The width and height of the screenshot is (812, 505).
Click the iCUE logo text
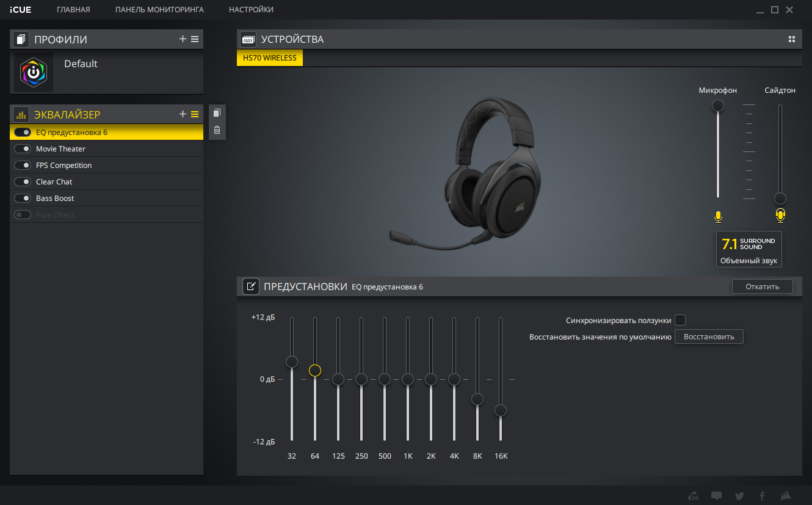[x=20, y=10]
